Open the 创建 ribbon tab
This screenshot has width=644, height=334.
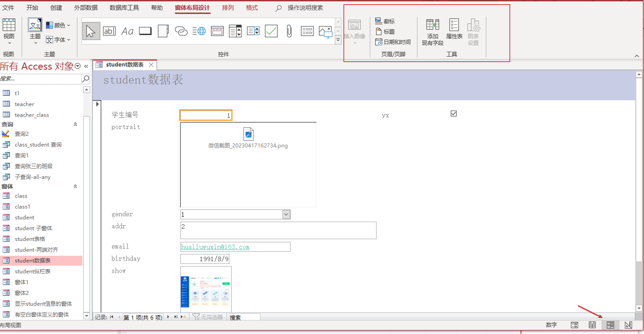(x=56, y=8)
